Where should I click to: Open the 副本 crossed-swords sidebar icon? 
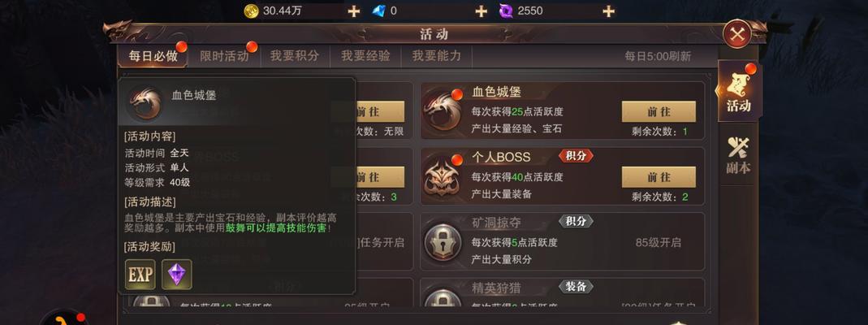pos(738,155)
